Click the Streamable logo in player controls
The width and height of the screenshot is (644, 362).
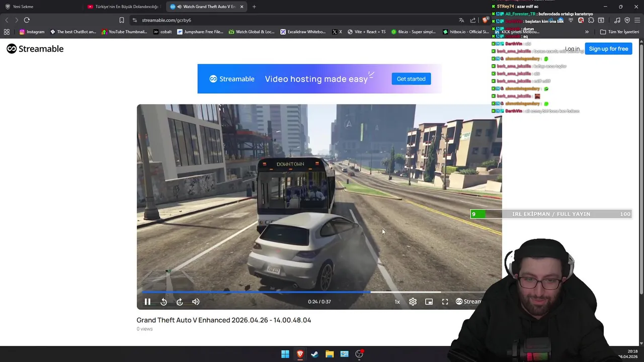[x=468, y=302]
